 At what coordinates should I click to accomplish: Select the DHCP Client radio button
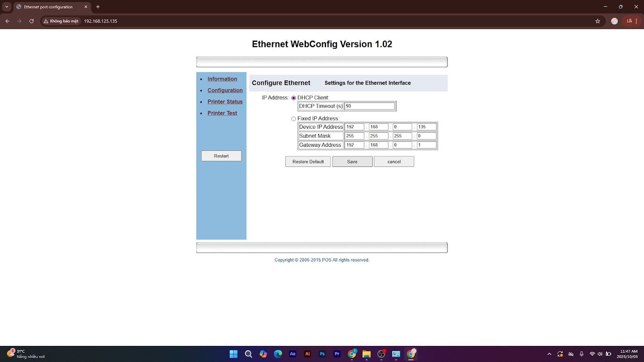[293, 98]
